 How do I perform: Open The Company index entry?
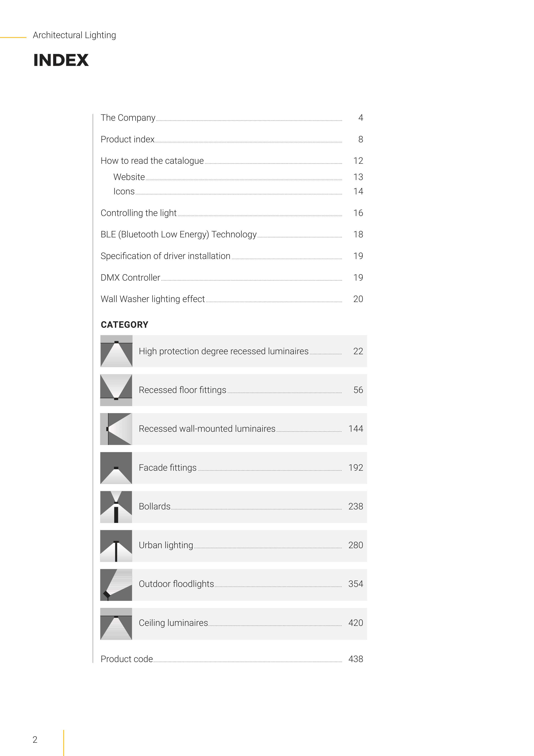[x=128, y=118]
